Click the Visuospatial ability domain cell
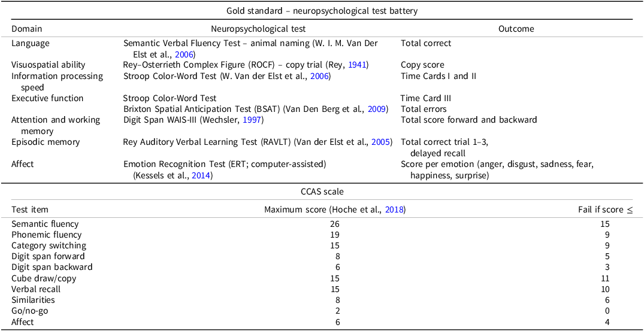This screenshot has height=331, width=644. (49, 65)
